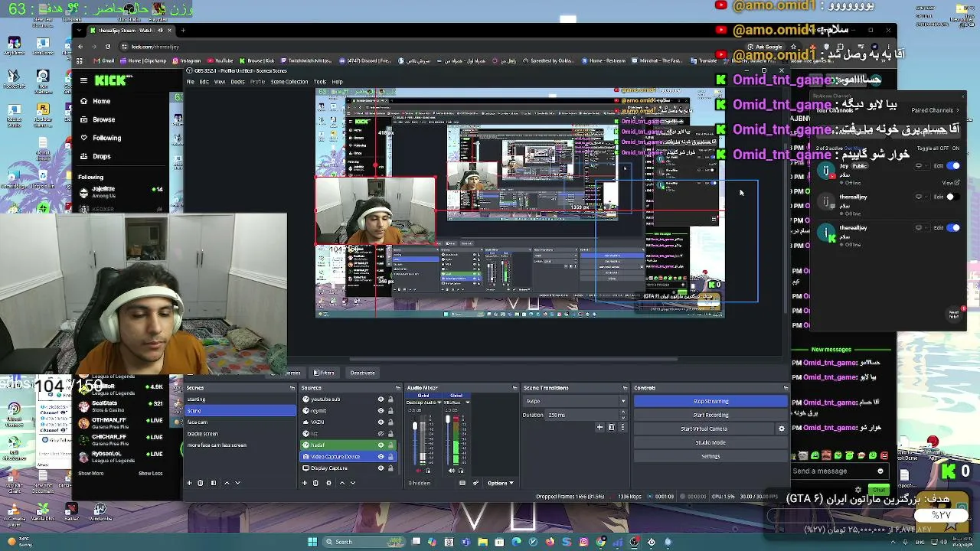Viewport: 980px width, 551px height.
Task: Open scene filters icon in Scenes panel
Action: (x=212, y=483)
